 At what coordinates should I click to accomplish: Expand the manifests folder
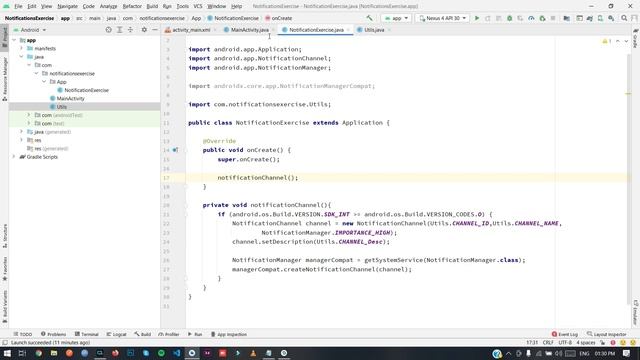[22, 48]
